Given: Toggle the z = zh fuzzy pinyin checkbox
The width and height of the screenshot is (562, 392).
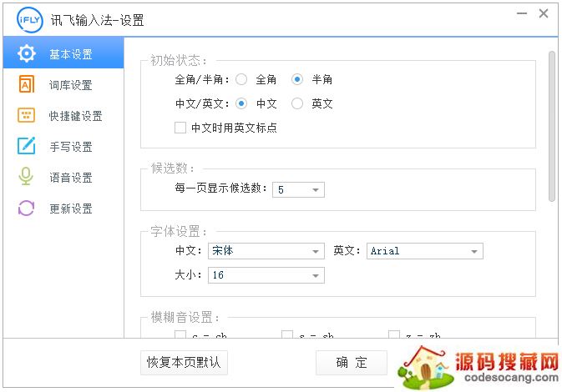Looking at the screenshot, I should coord(394,334).
